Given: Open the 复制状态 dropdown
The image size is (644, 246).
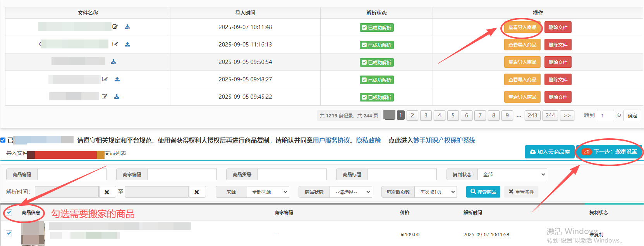Looking at the screenshot, I should 512,175.
